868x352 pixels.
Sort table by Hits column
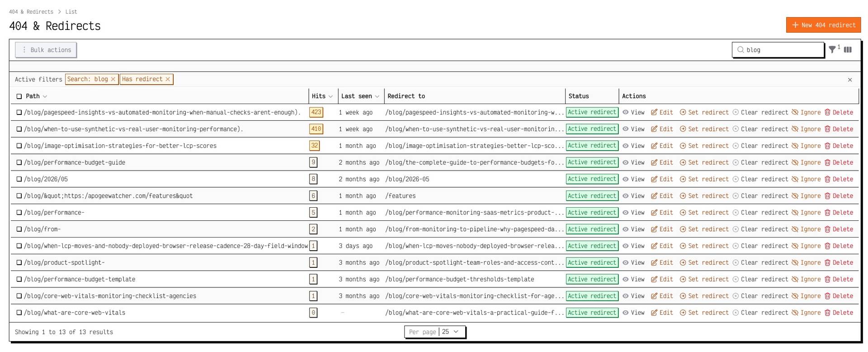pos(322,96)
